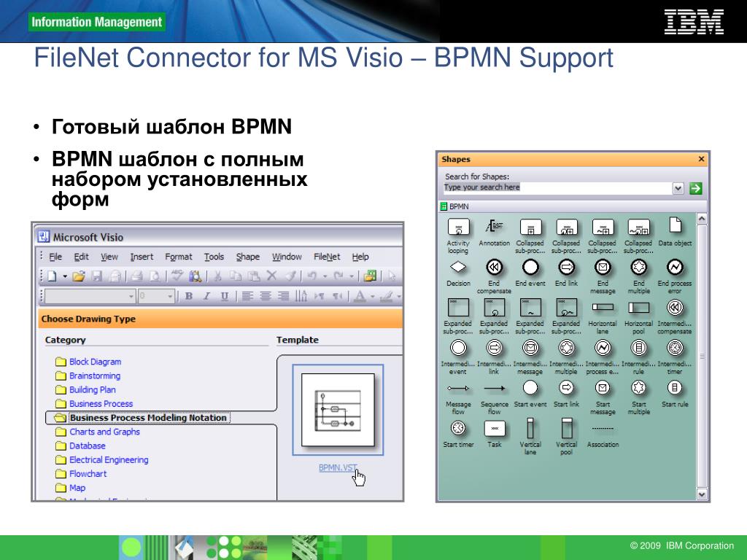The image size is (747, 560).
Task: Open the Insert menu
Action: pos(142,257)
